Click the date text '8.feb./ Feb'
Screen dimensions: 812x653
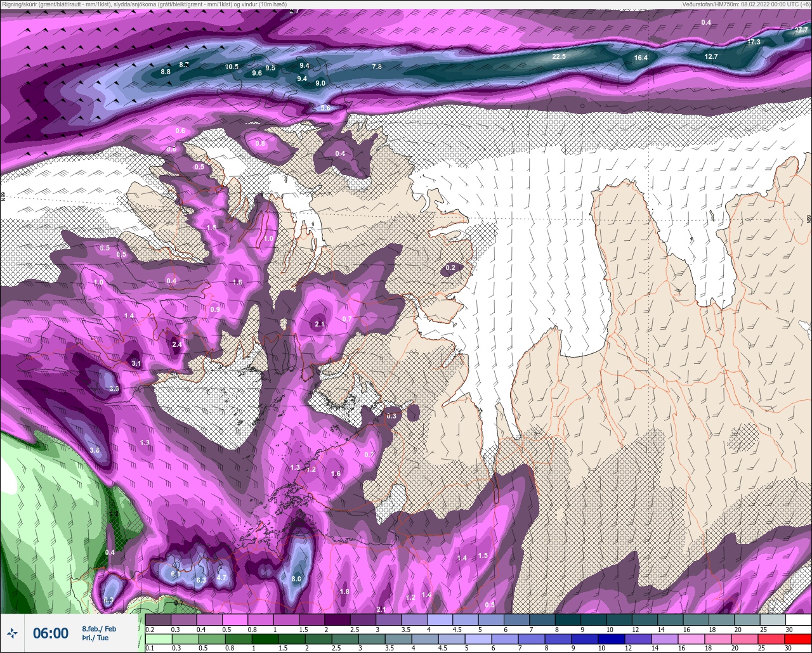point(99,628)
